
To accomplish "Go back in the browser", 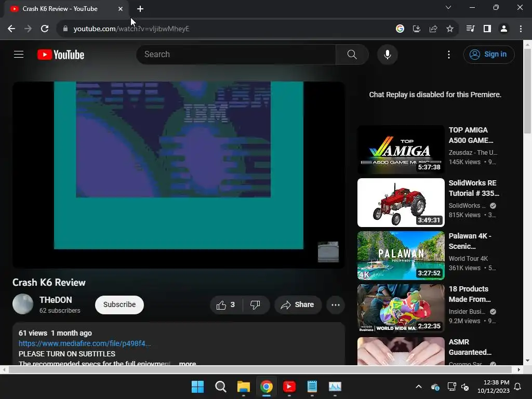I will (11, 29).
